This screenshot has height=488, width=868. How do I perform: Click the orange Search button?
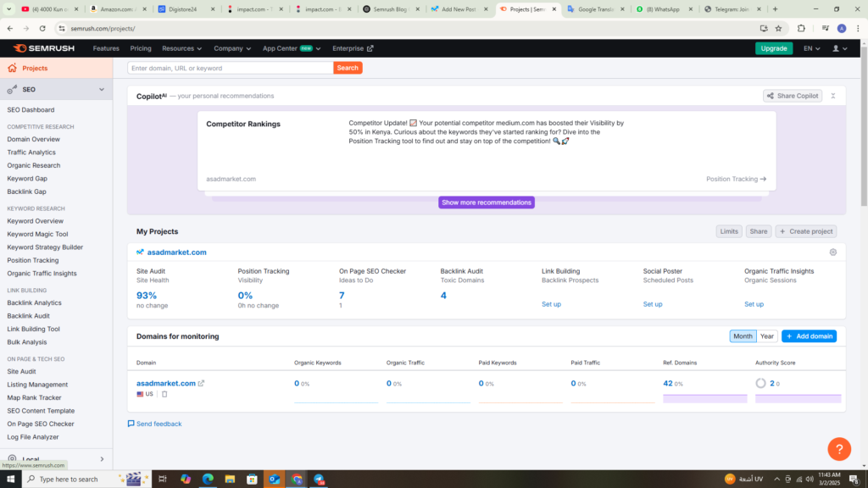coord(348,68)
